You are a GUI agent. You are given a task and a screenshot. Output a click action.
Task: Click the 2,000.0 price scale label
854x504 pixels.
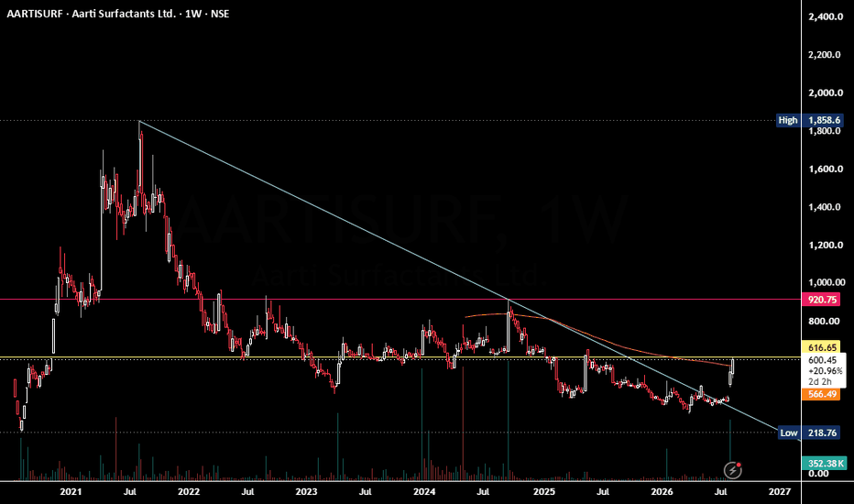pos(826,93)
